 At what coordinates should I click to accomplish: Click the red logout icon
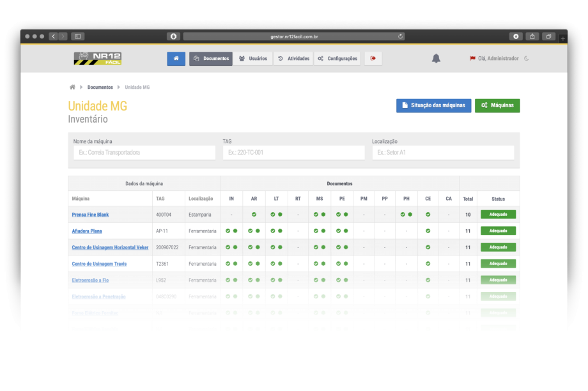coord(373,59)
